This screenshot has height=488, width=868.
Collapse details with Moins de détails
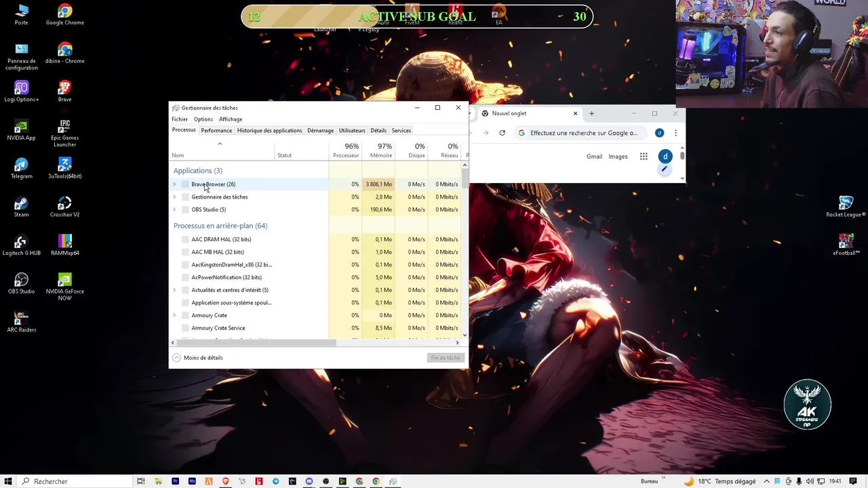197,358
